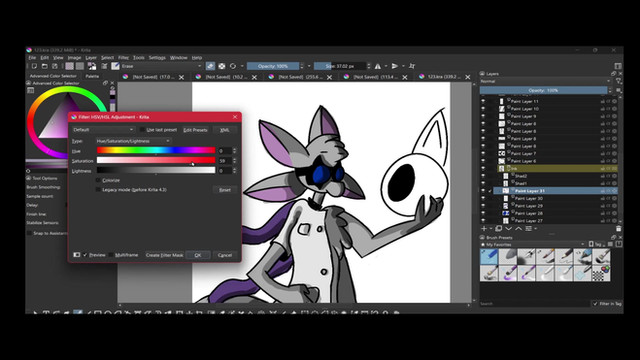Click the save document toolbar icon
The width and height of the screenshot is (640, 360).
pos(54,66)
